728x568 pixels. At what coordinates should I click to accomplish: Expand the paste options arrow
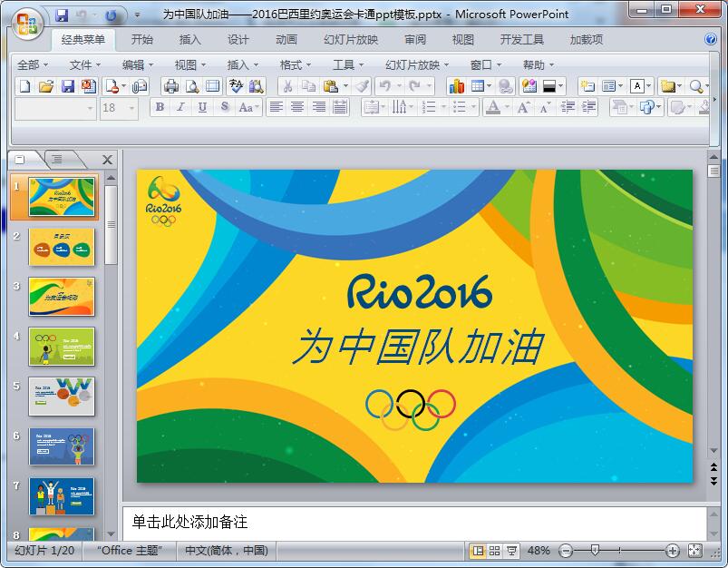click(x=345, y=86)
